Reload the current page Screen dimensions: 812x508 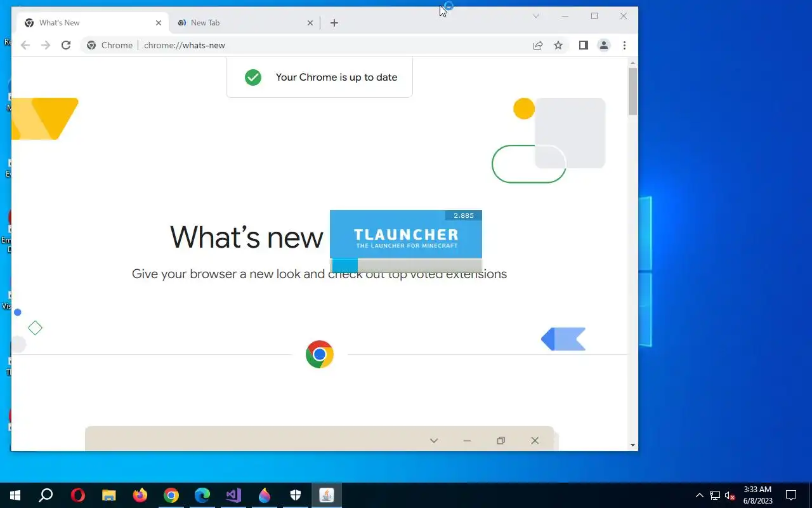66,45
